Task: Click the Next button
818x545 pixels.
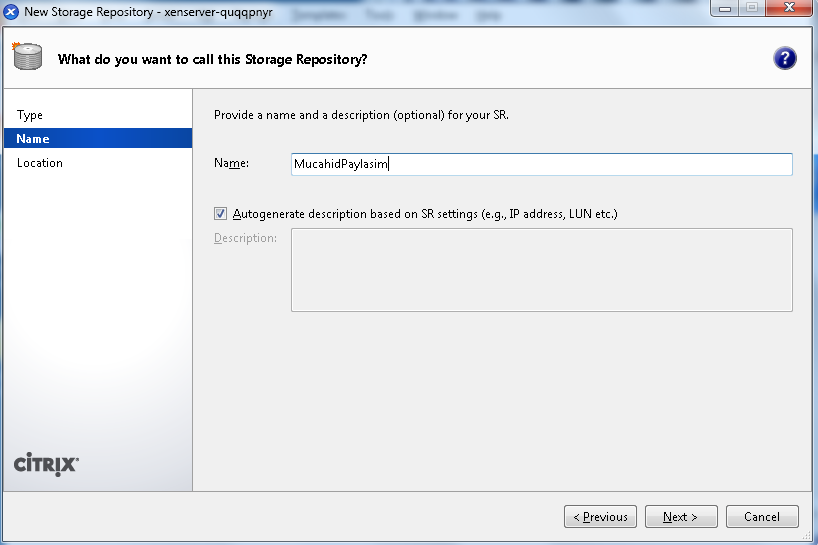Action: [x=681, y=516]
